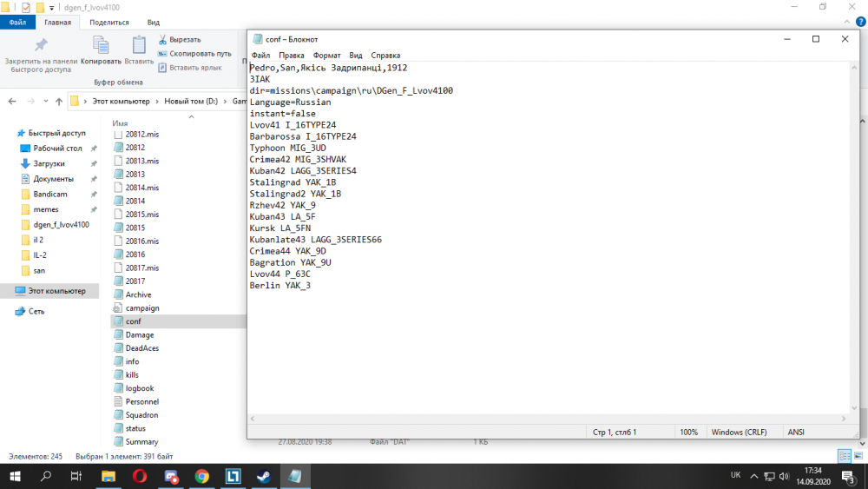Launch Google Chrome from taskbar
Screen dimensions: 868x489
click(202, 476)
